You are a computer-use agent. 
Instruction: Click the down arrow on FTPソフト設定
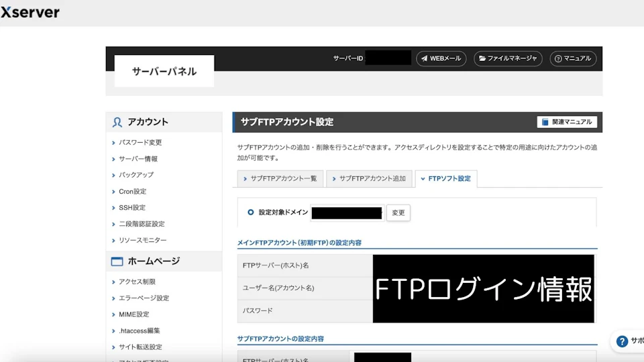[423, 179]
